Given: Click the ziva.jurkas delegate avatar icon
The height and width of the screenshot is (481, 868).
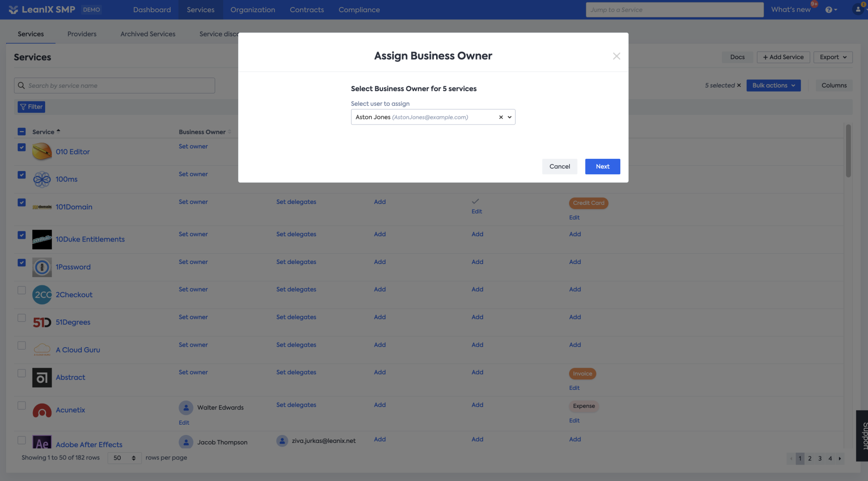Looking at the screenshot, I should click(x=282, y=441).
